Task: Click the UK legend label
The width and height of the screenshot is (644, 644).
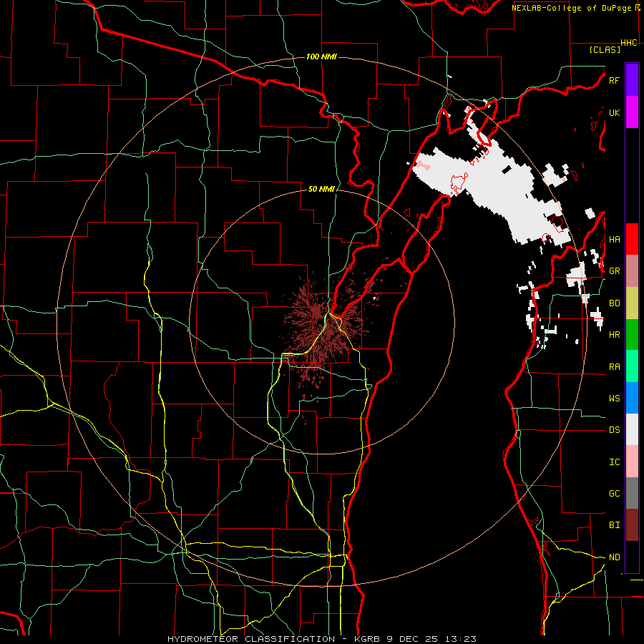Action: (614, 112)
